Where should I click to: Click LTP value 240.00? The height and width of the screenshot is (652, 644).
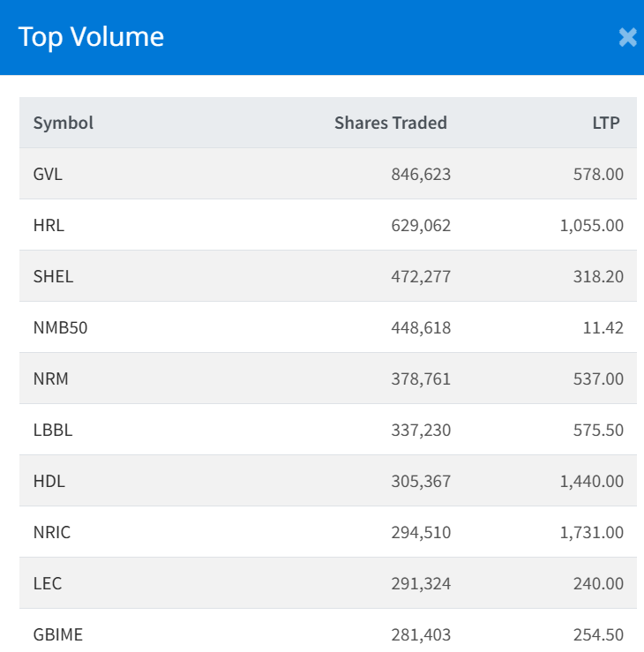pos(598,583)
